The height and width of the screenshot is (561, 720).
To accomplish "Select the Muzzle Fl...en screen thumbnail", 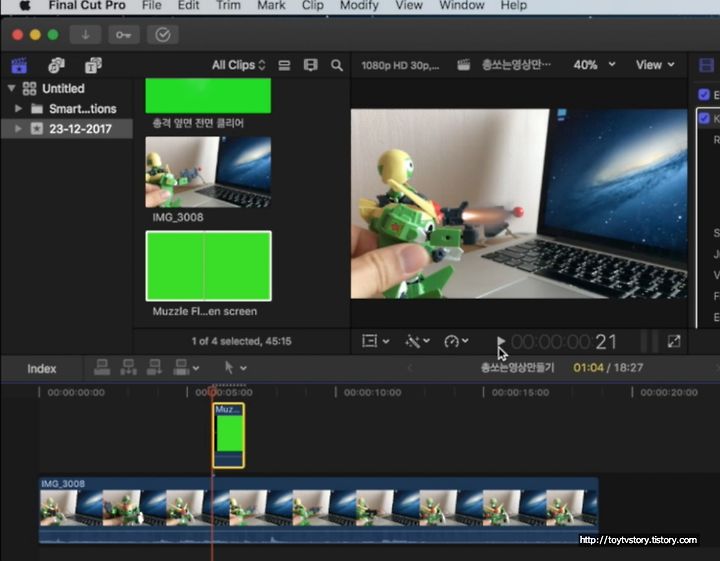I will point(208,266).
